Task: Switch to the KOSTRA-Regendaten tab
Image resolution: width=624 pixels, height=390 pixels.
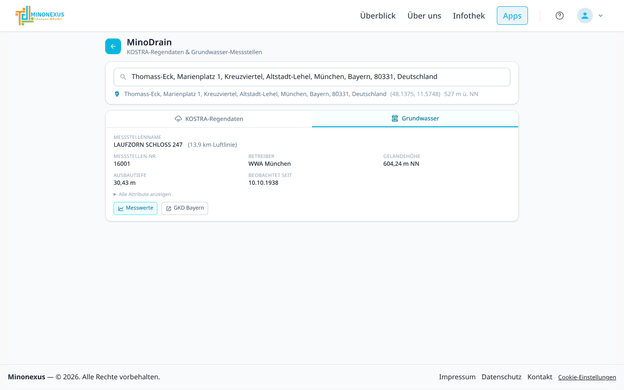Action: point(209,119)
